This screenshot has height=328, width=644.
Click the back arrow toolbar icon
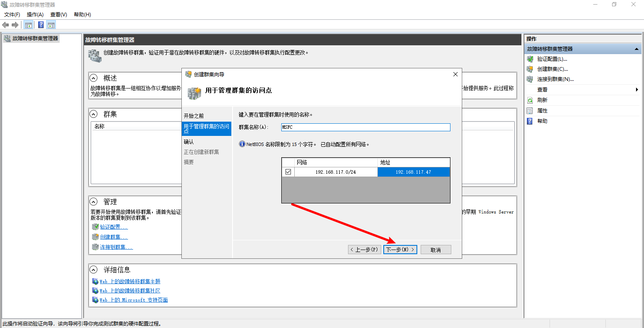click(5, 25)
